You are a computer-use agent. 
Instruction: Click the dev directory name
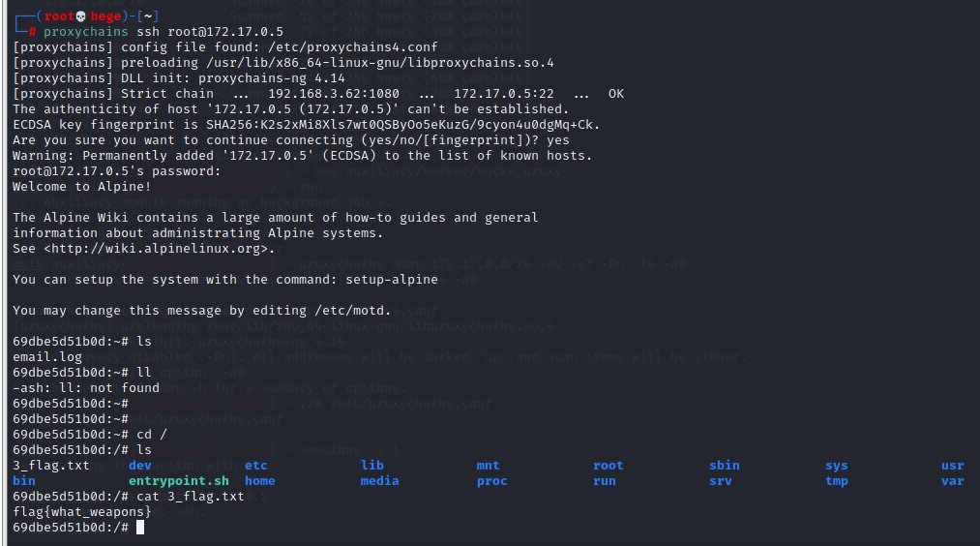pyautogui.click(x=140, y=466)
